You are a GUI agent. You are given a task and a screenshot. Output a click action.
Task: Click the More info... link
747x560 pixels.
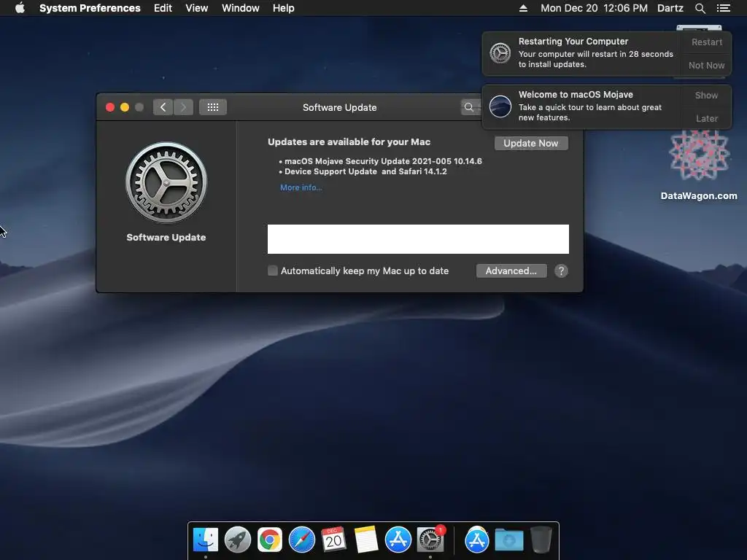301,187
